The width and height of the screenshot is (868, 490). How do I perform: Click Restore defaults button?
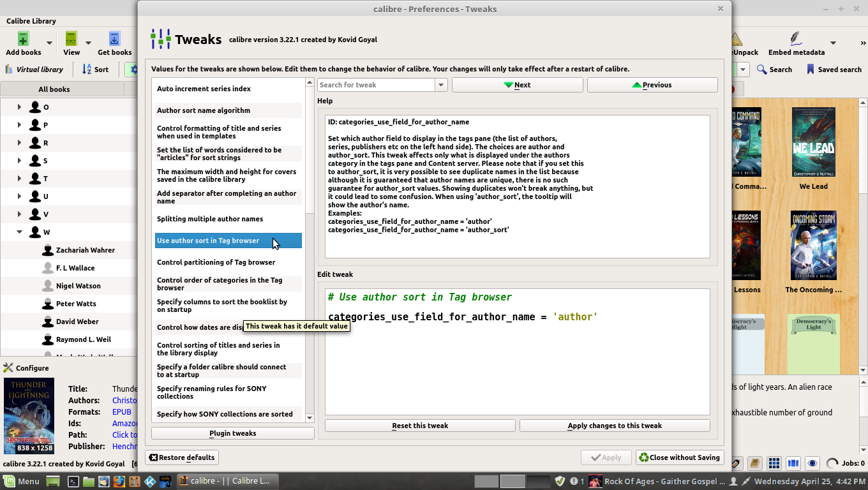tap(183, 457)
